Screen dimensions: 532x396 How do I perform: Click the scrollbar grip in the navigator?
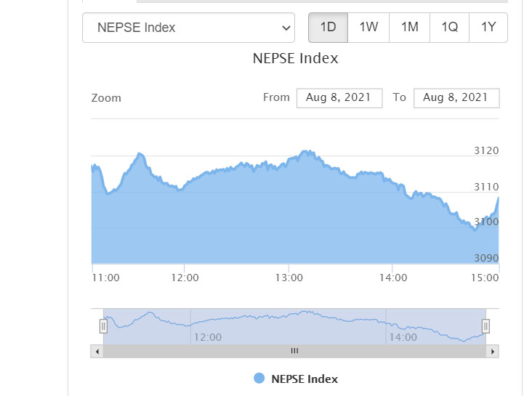coord(295,351)
